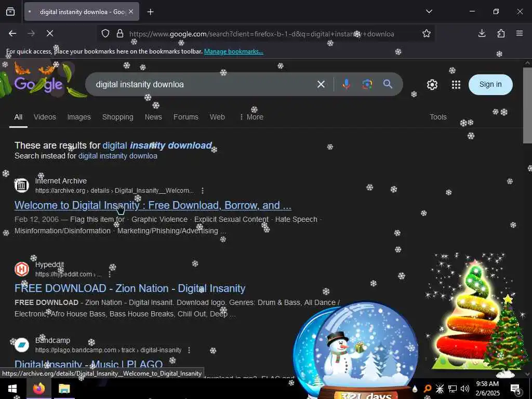
Task: Open more options for Internet Archive result
Action: [x=203, y=191]
